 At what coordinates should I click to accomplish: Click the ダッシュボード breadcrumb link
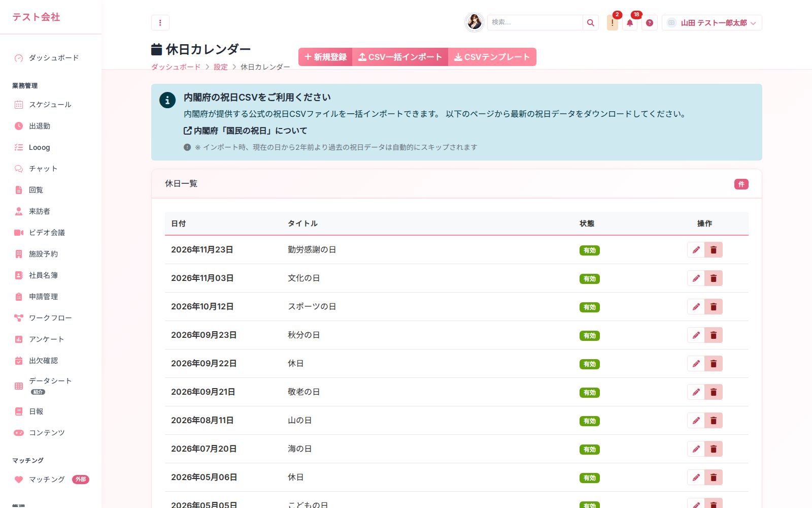(176, 67)
